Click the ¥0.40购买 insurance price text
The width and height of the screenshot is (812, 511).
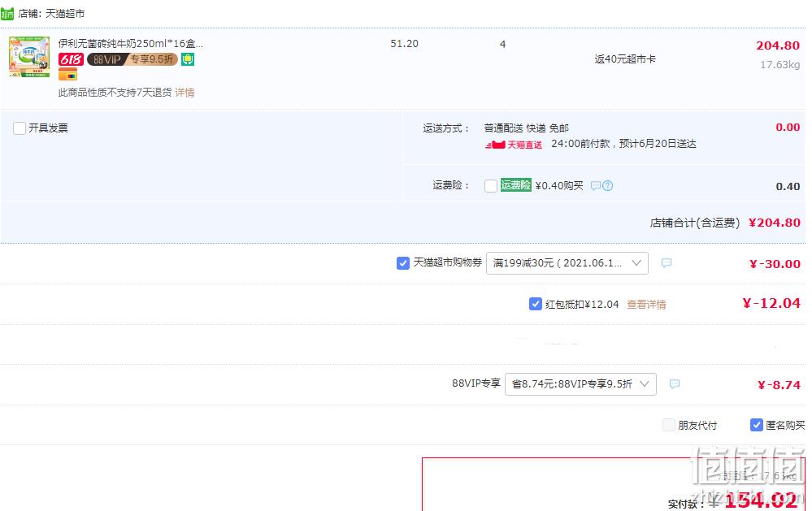point(559,185)
